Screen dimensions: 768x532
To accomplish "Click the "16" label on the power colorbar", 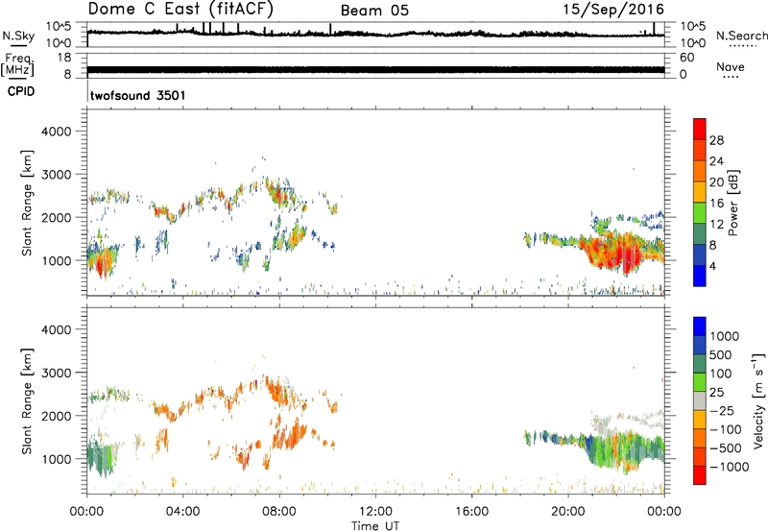I will [716, 204].
